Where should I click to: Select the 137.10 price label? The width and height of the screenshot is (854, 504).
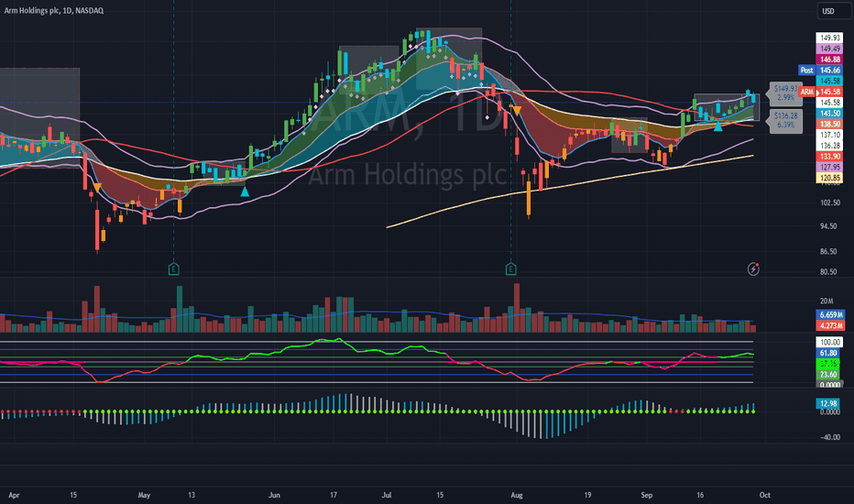point(829,135)
